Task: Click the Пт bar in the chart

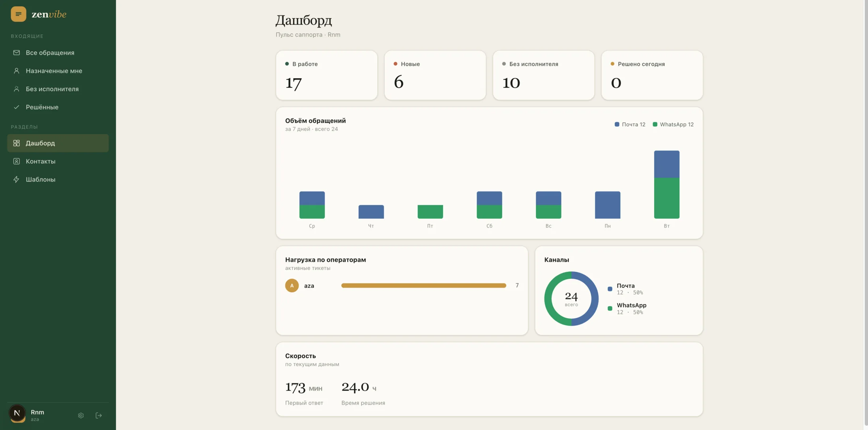Action: click(430, 212)
